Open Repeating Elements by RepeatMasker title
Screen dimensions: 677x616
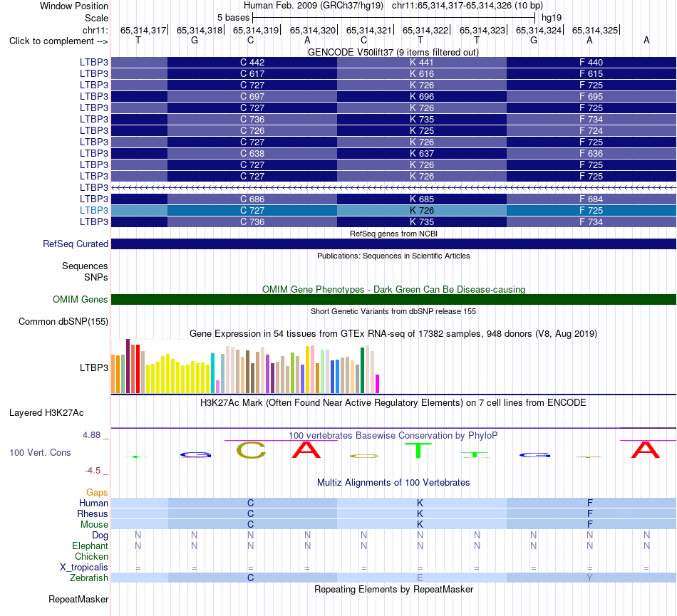[393, 590]
